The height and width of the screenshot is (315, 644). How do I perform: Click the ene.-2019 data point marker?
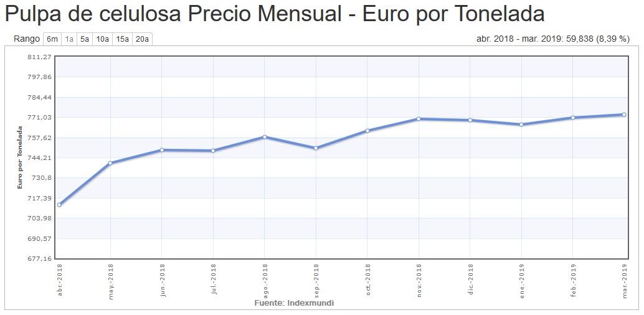tap(521, 125)
